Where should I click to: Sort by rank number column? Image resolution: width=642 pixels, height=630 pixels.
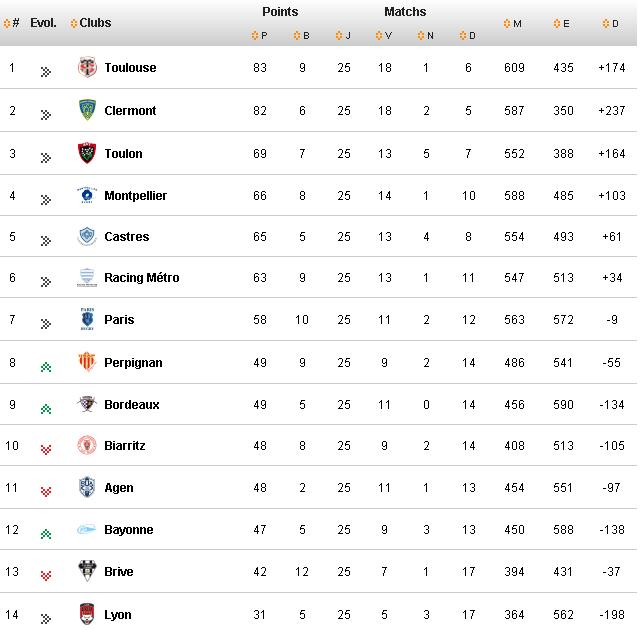coord(12,23)
